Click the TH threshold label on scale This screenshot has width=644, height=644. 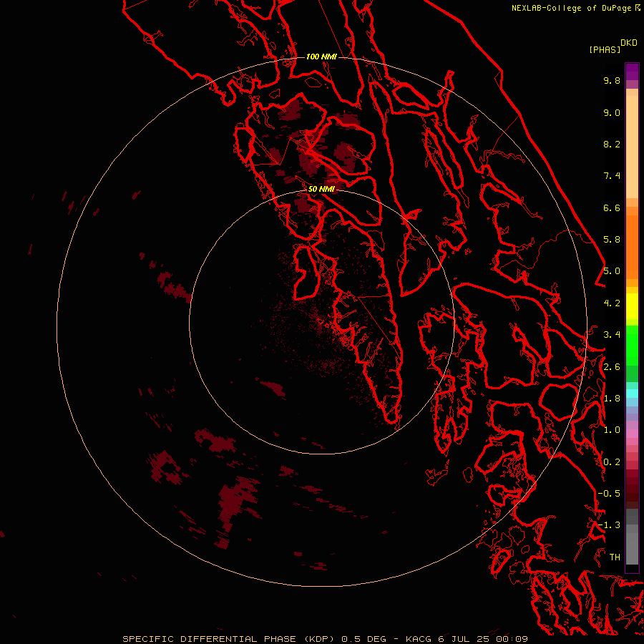coord(615,557)
